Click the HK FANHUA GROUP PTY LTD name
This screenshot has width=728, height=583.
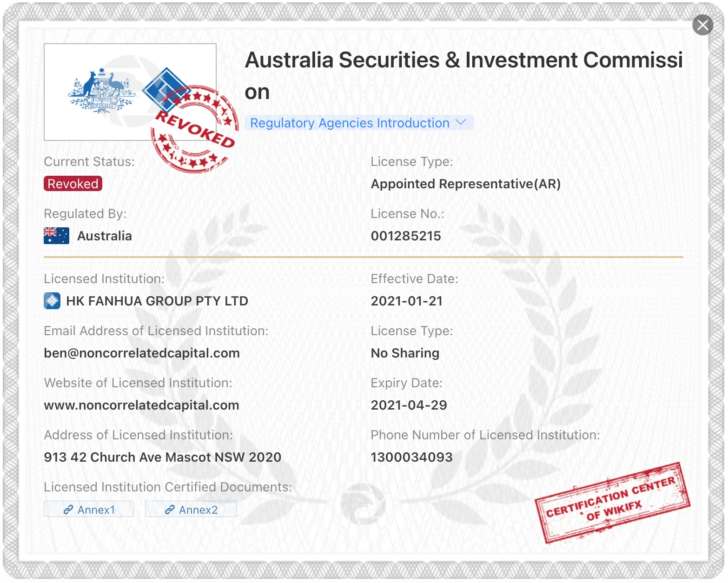pyautogui.click(x=157, y=301)
